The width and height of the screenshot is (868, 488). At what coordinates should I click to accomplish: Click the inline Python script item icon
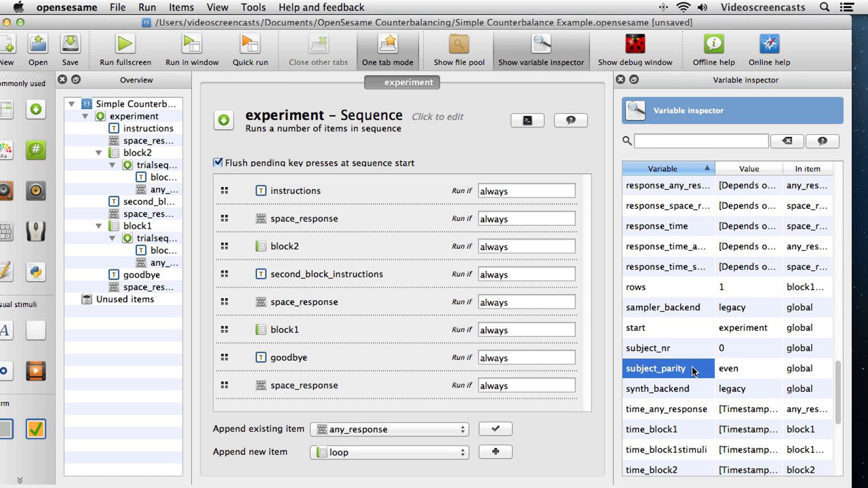click(x=35, y=272)
